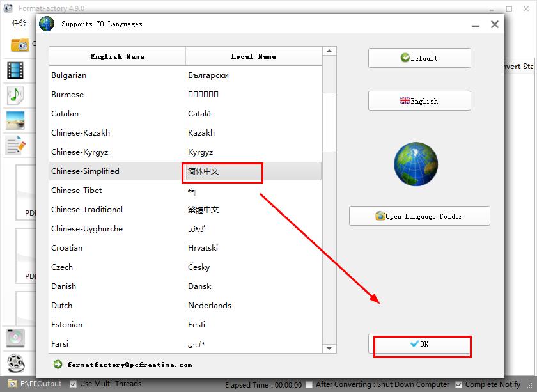Select Czech language row
The image size is (537, 392).
point(185,267)
